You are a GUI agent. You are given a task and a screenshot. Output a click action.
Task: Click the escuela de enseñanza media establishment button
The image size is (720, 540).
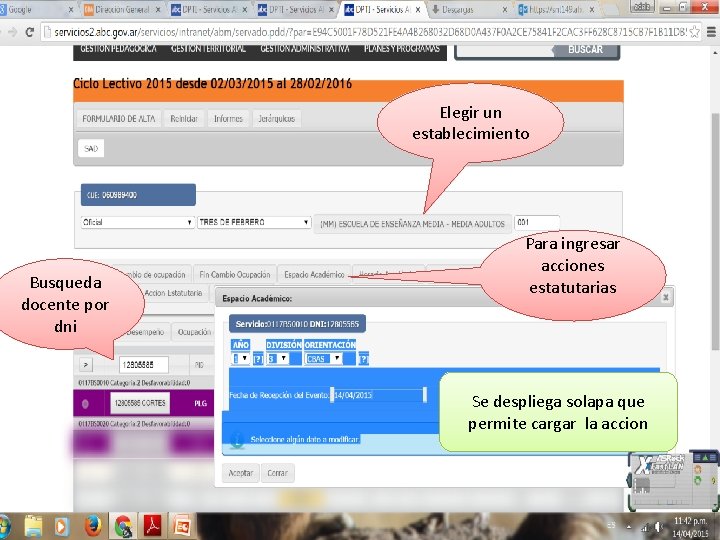[412, 224]
